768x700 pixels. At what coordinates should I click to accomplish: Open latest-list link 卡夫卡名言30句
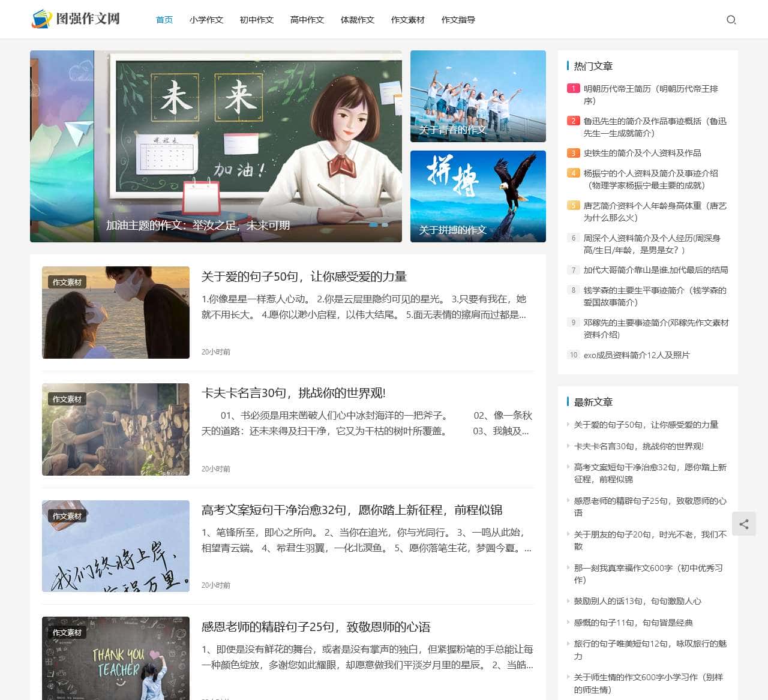(x=638, y=446)
